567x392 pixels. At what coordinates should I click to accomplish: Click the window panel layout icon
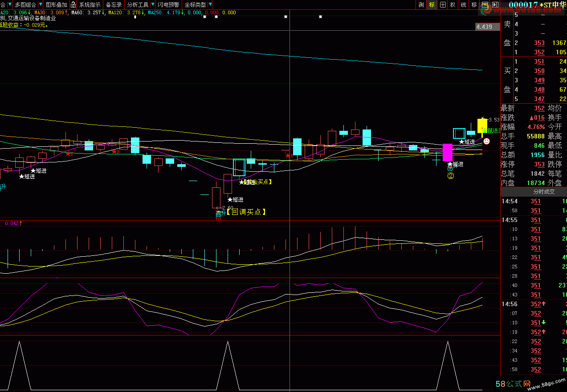click(485, 4)
